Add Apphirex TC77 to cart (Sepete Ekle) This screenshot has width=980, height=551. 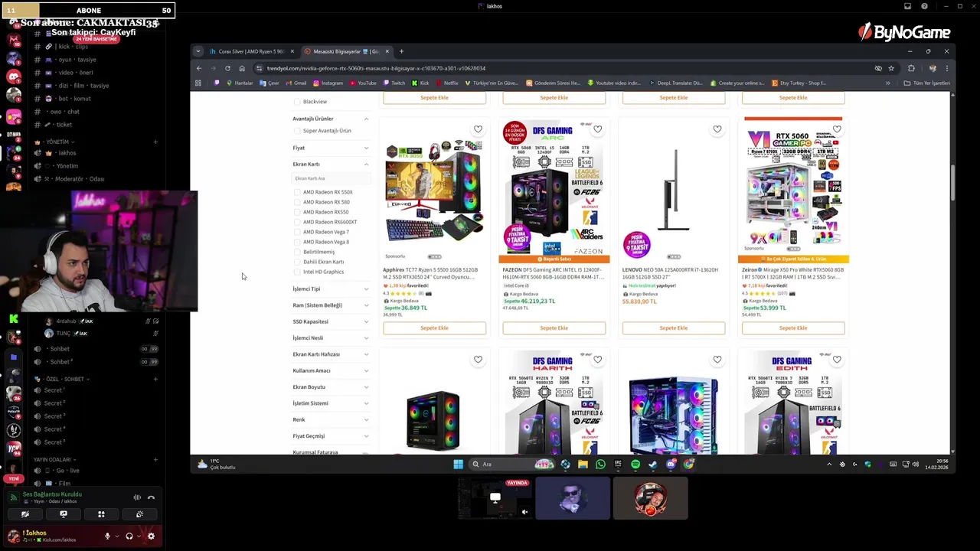(434, 328)
